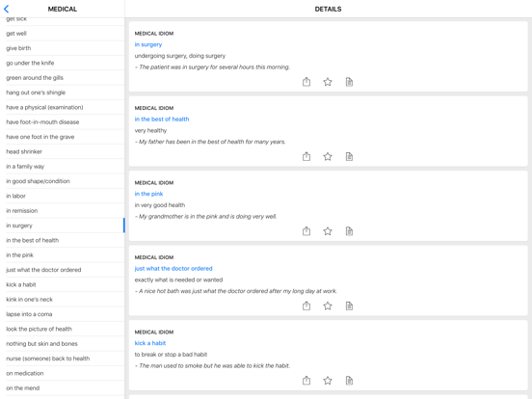Share the 'in surgery' idiom card
Screen dimensions: 532x399
306,82
